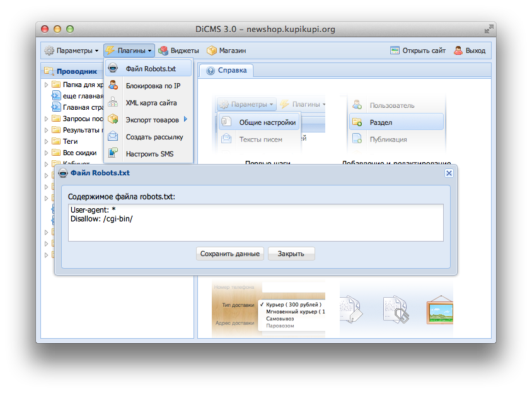The image size is (532, 393).
Task: Select the Теги folder row
Action: pos(70,141)
